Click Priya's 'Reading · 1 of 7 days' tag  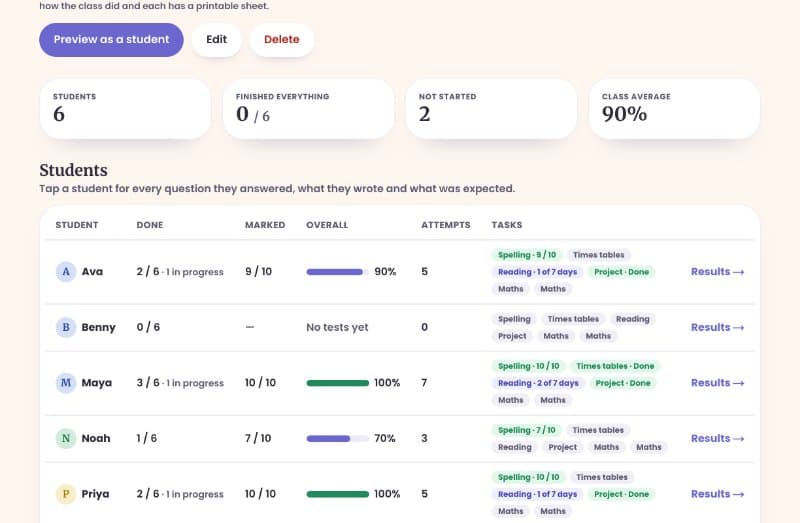coord(537,494)
